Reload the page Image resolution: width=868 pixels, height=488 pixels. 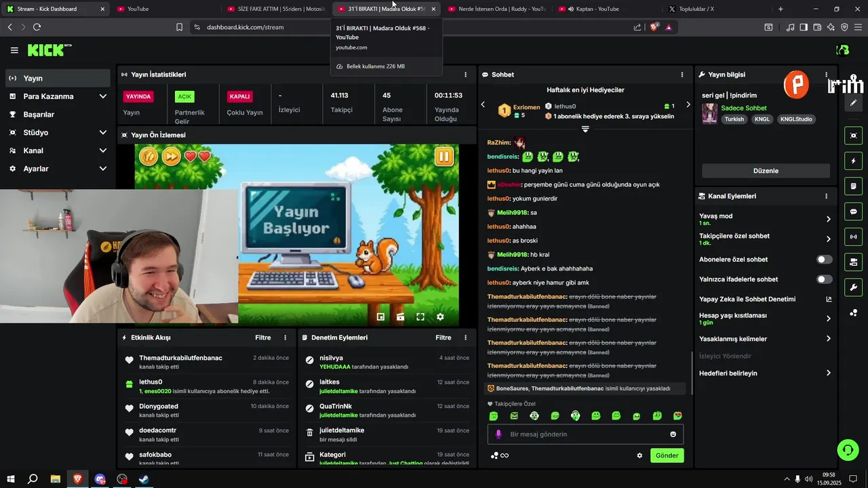point(37,27)
